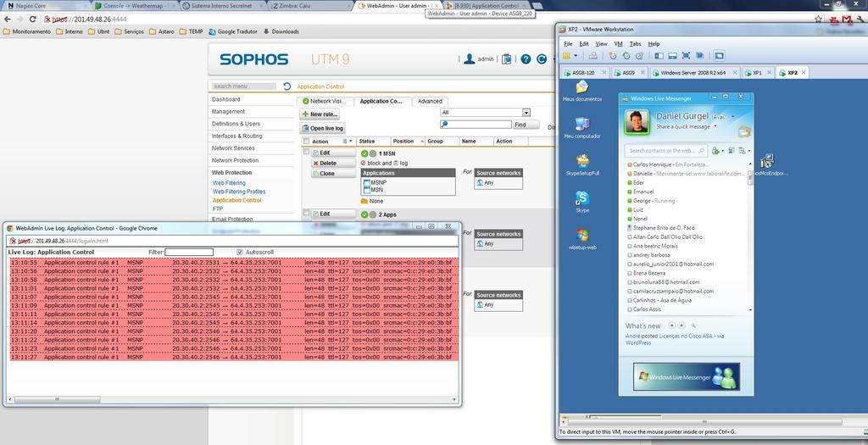This screenshot has height=445, width=868.
Task: Click green status toggle of 2 Apps rule
Action: click(364, 214)
